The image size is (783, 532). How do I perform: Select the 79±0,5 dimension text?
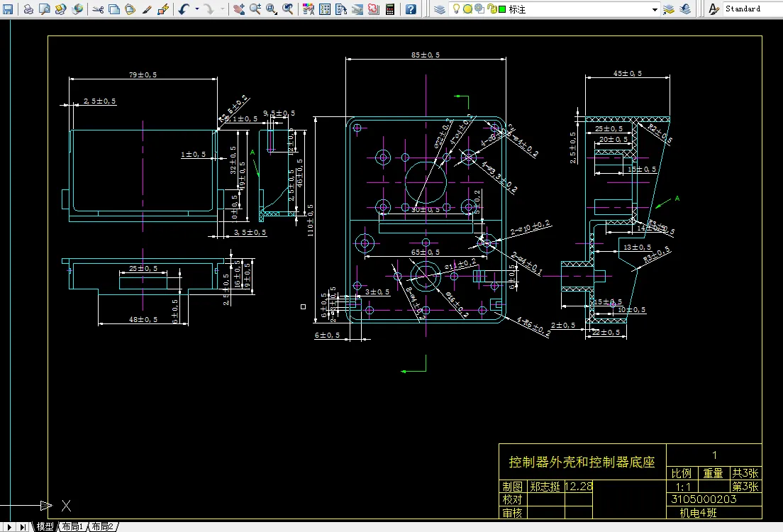click(x=143, y=74)
